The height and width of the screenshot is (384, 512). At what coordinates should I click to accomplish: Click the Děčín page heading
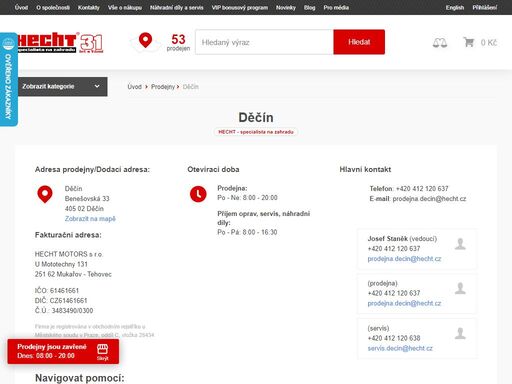pyautogui.click(x=256, y=118)
